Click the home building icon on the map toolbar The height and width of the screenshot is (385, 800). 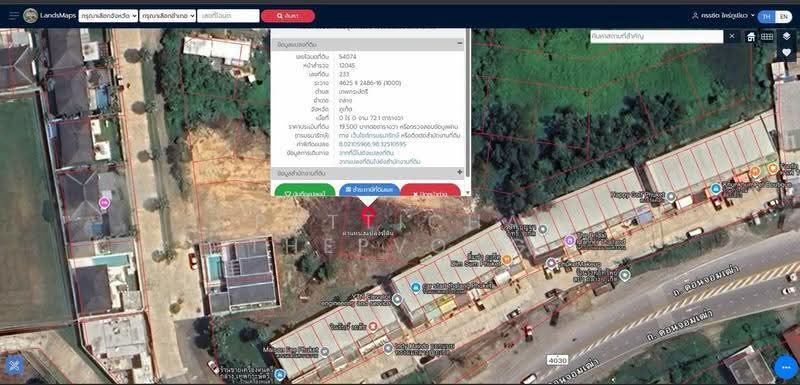click(x=751, y=37)
